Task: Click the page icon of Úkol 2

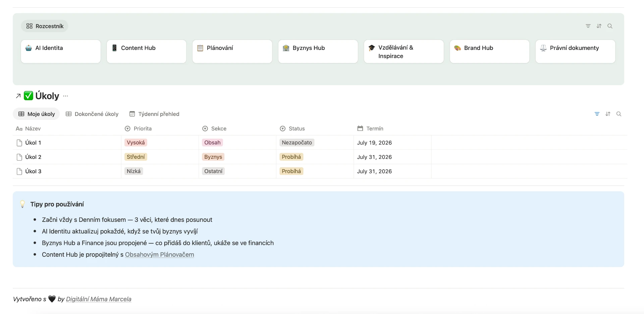Action: pyautogui.click(x=19, y=157)
